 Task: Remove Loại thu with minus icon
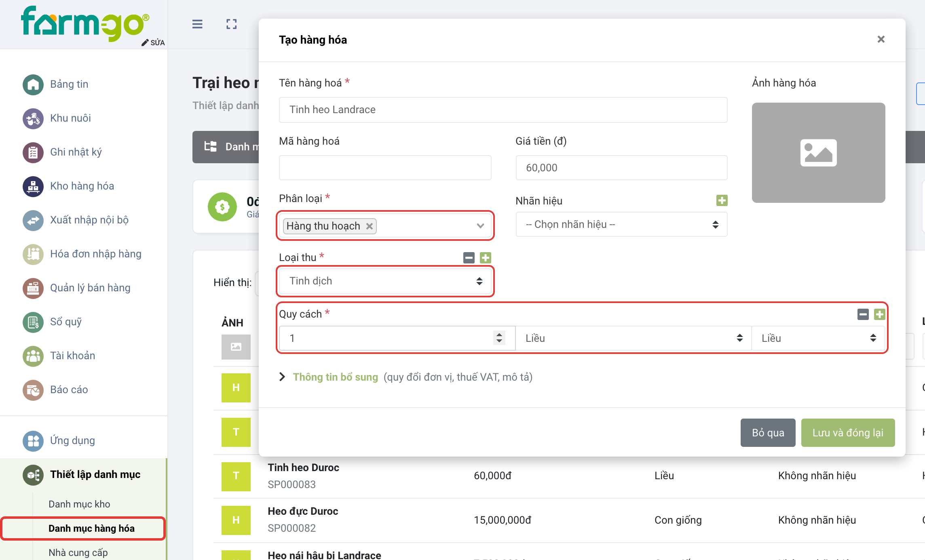tap(469, 258)
